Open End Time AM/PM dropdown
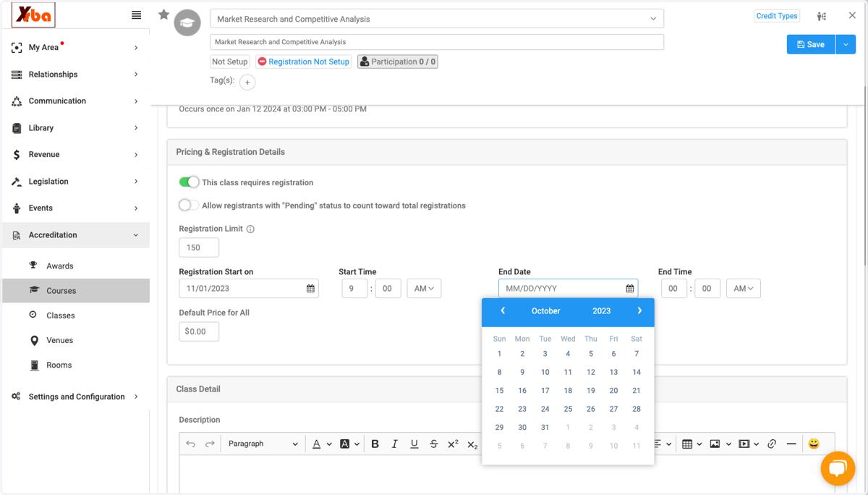This screenshot has height=495, width=868. coord(743,288)
